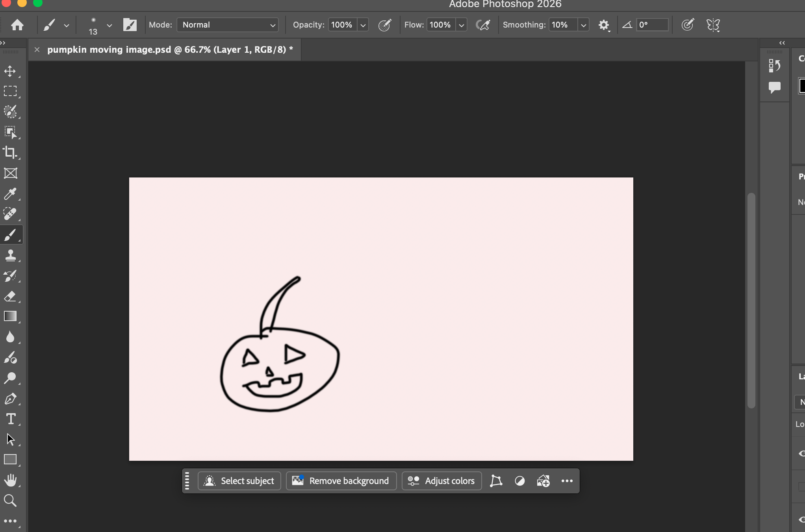This screenshot has width=805, height=532.
Task: Switch to pumpkin moving image.psd tab
Action: tap(170, 50)
